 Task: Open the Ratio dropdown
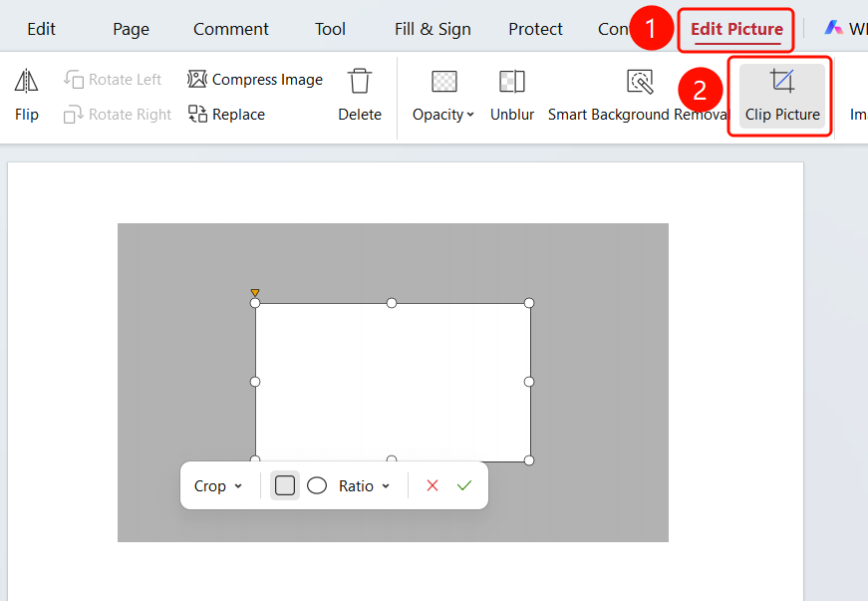(x=365, y=486)
